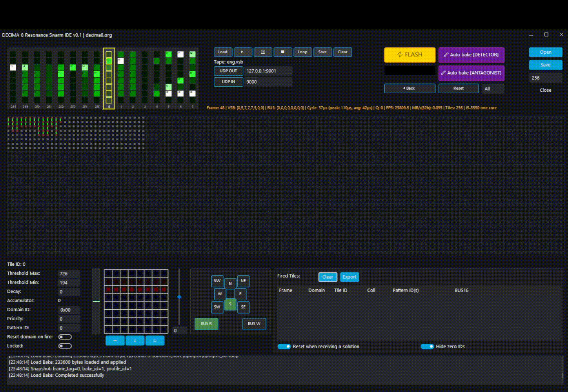
Task: Clear the pattern grid using the square icon
Action: coord(155,341)
